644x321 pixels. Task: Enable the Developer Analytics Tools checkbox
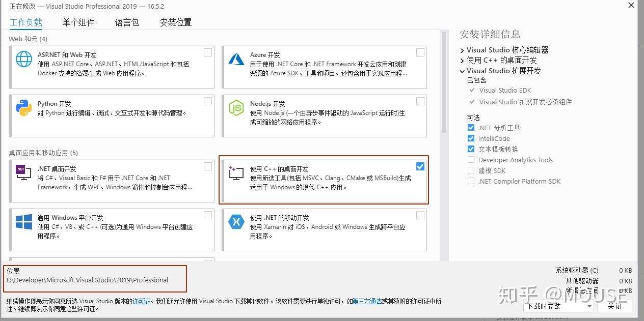coord(470,160)
